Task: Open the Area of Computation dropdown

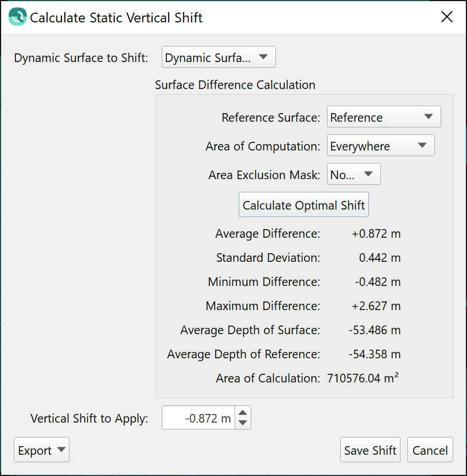Action: 380,146
